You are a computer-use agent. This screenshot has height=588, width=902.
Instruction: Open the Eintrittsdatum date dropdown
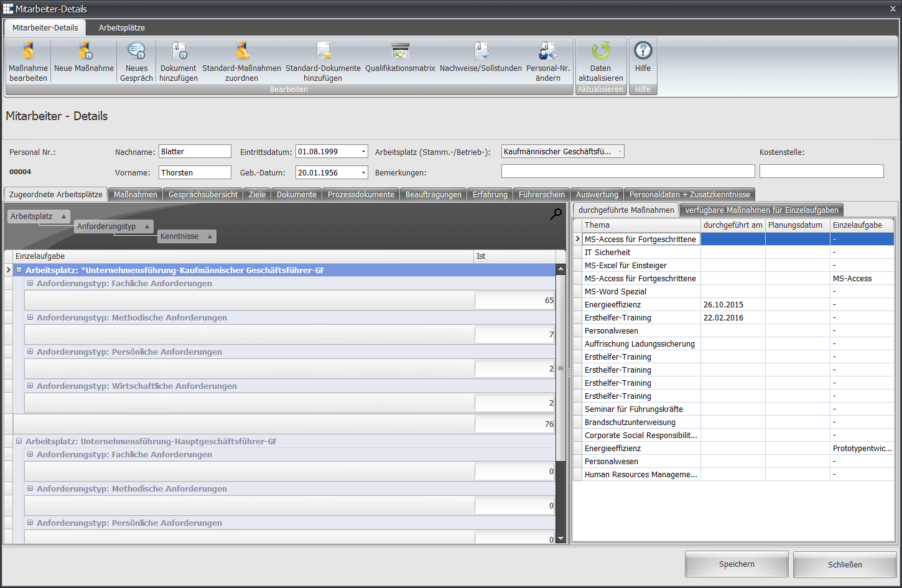point(363,152)
